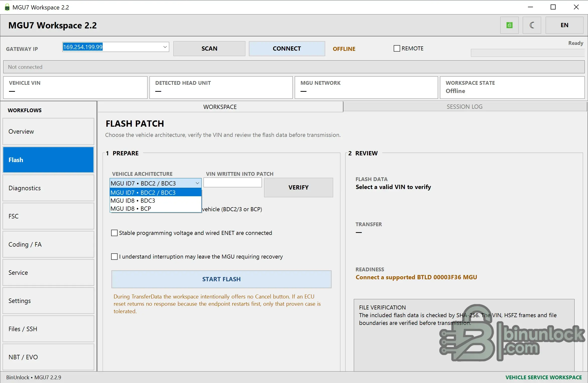The height and width of the screenshot is (383, 588).
Task: Click the FLASH PATCH heading
Action: (x=135, y=124)
